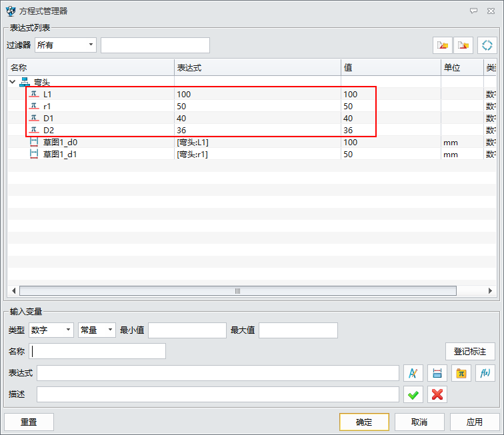Click the 表达式 column header
Image resolution: width=504 pixels, height=435 pixels.
click(x=257, y=67)
